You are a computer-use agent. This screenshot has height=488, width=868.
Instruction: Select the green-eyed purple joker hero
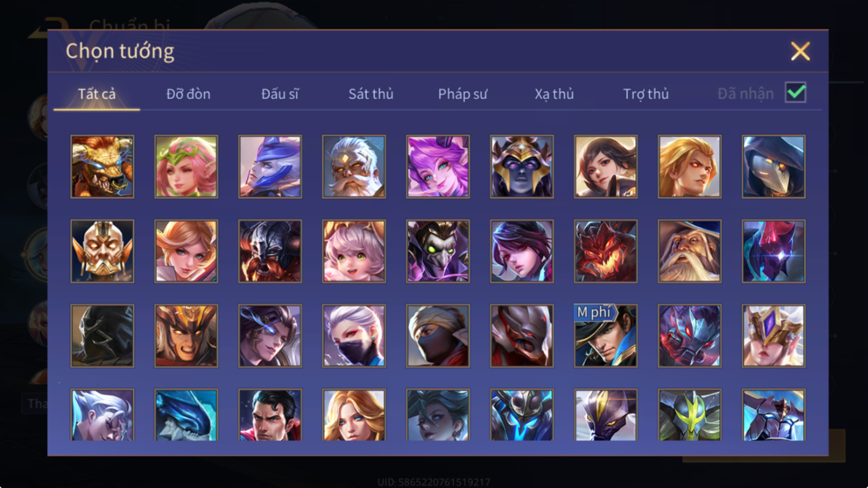(438, 251)
